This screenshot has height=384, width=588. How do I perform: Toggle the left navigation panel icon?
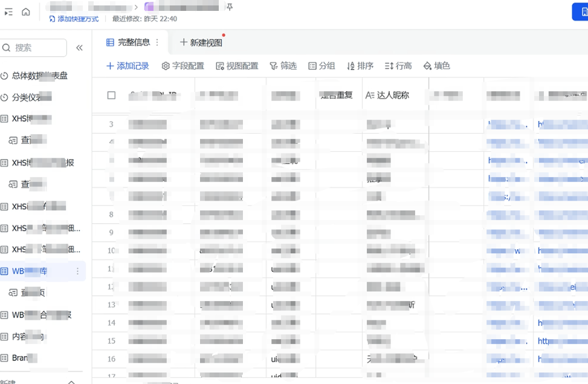click(8, 12)
